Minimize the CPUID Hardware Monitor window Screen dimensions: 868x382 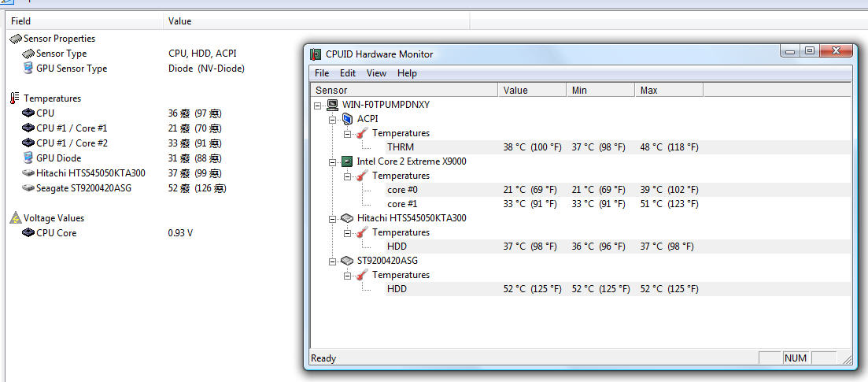click(791, 51)
